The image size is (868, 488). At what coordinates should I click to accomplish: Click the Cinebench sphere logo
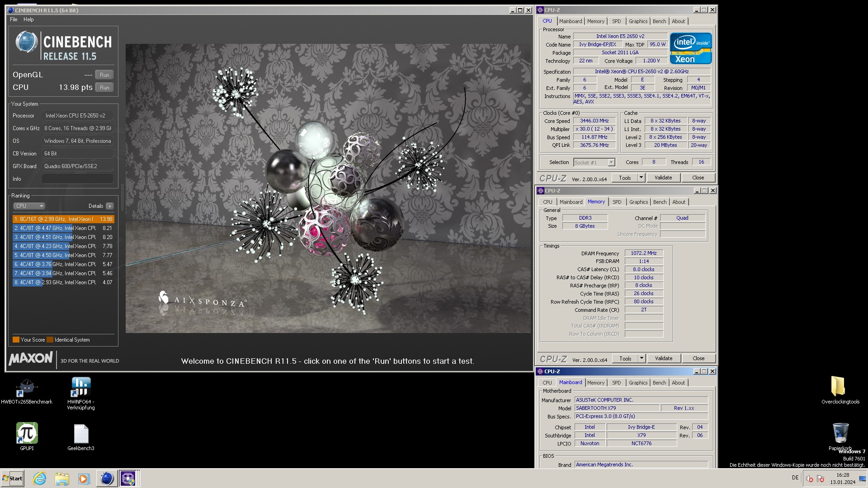(x=26, y=42)
